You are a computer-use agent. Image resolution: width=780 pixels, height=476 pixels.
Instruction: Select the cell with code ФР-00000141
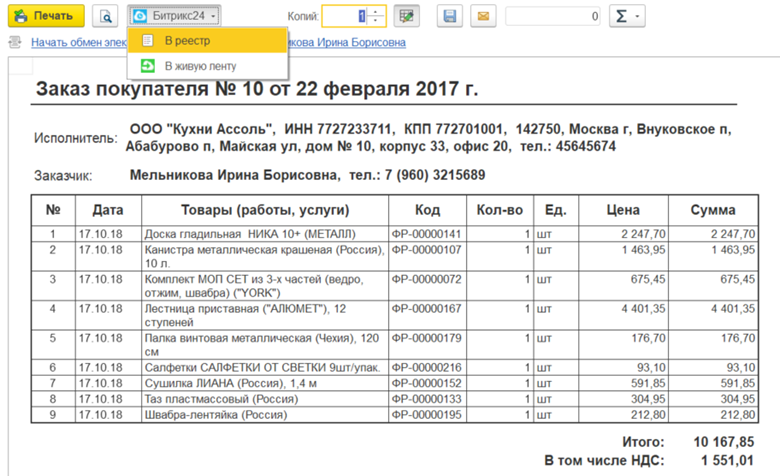pyautogui.click(x=427, y=232)
